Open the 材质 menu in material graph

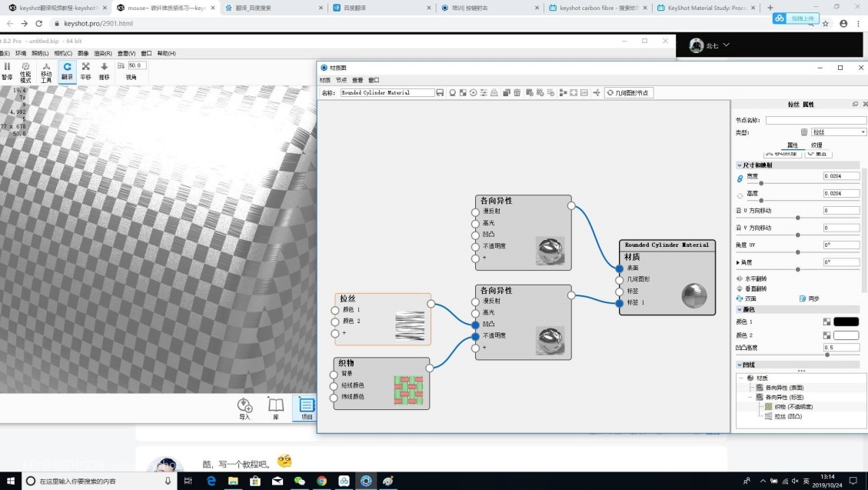tap(325, 80)
